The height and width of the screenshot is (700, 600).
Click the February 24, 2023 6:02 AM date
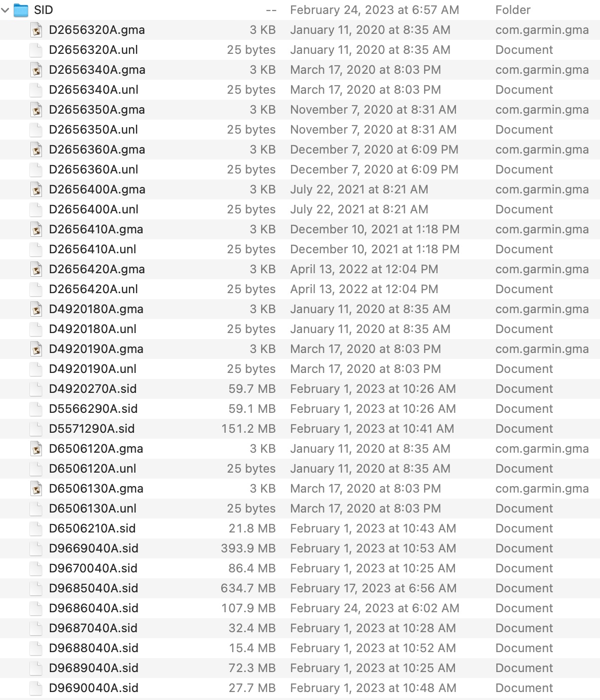[x=375, y=608]
